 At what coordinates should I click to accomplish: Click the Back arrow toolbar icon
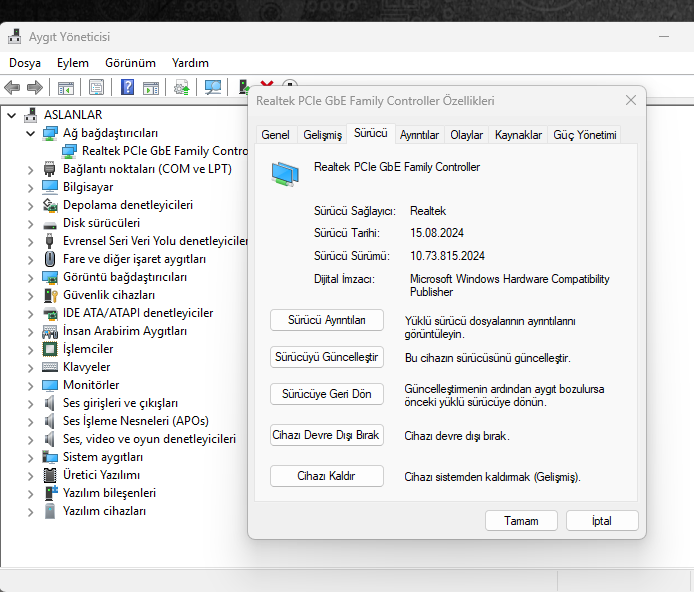click(x=12, y=87)
